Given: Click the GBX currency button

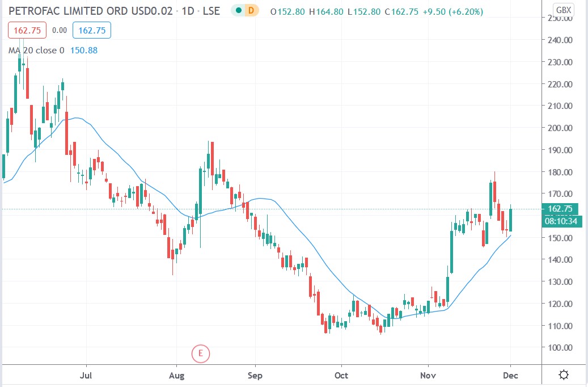Looking at the screenshot, I should pos(563,10).
